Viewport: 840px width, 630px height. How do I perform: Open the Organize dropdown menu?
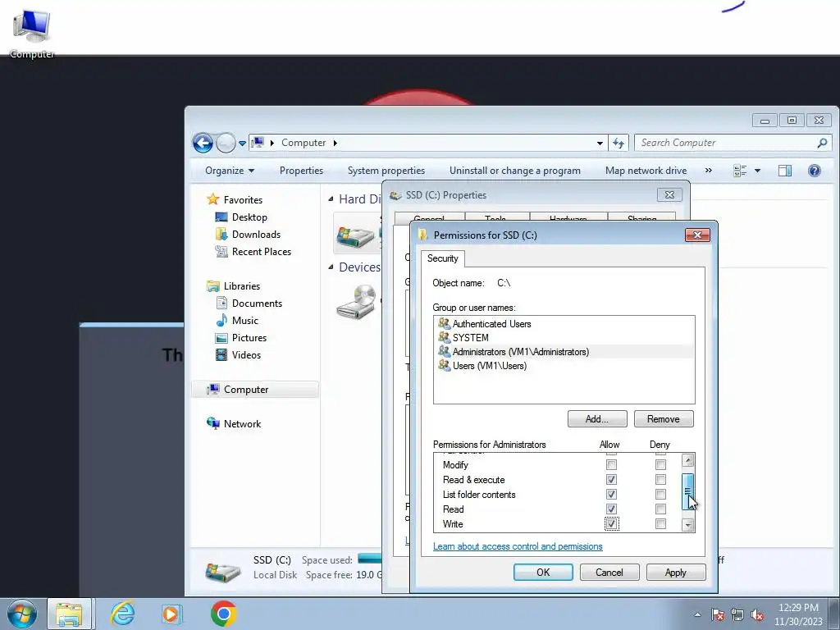230,171
